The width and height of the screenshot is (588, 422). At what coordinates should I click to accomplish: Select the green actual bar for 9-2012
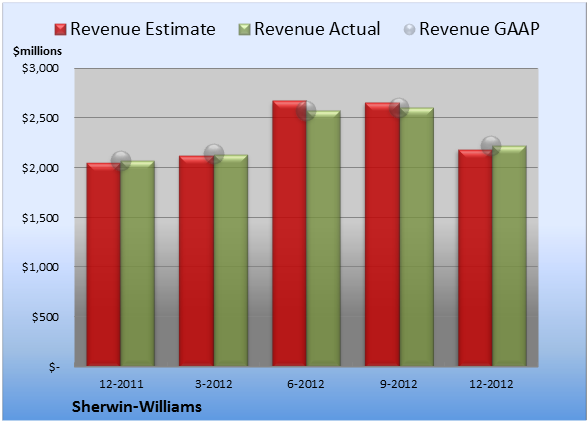417,237
